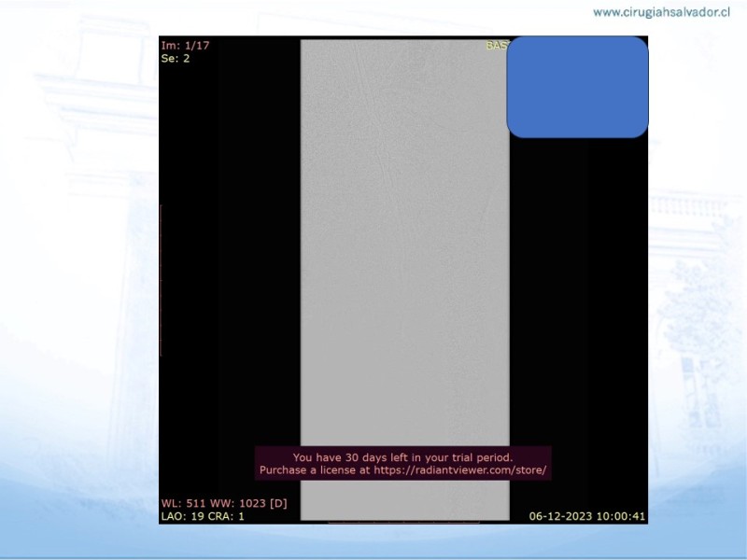Screen dimensions: 747x560
Task: Click the 'Im: 1/17' image counter text
Action: (x=185, y=46)
